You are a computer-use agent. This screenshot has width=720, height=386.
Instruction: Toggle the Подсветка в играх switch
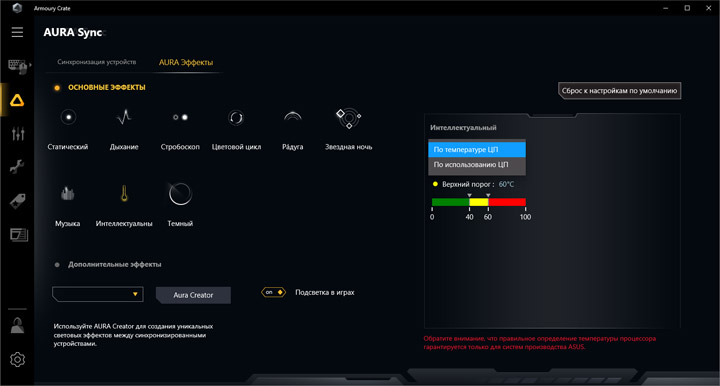(x=274, y=292)
